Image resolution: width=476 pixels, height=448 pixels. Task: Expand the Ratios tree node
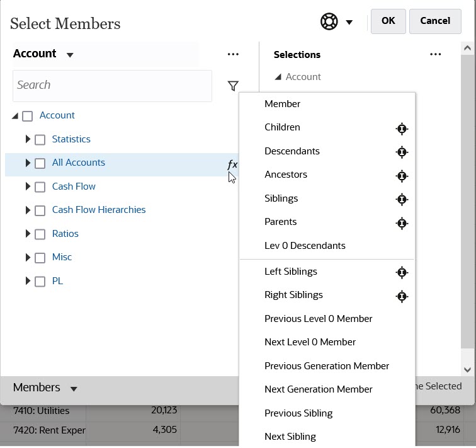[x=28, y=234]
